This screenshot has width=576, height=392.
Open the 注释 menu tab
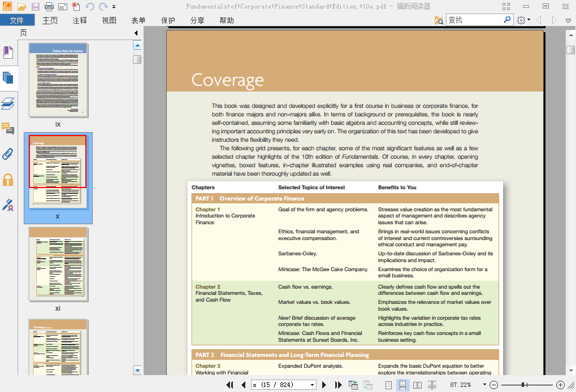click(x=80, y=20)
